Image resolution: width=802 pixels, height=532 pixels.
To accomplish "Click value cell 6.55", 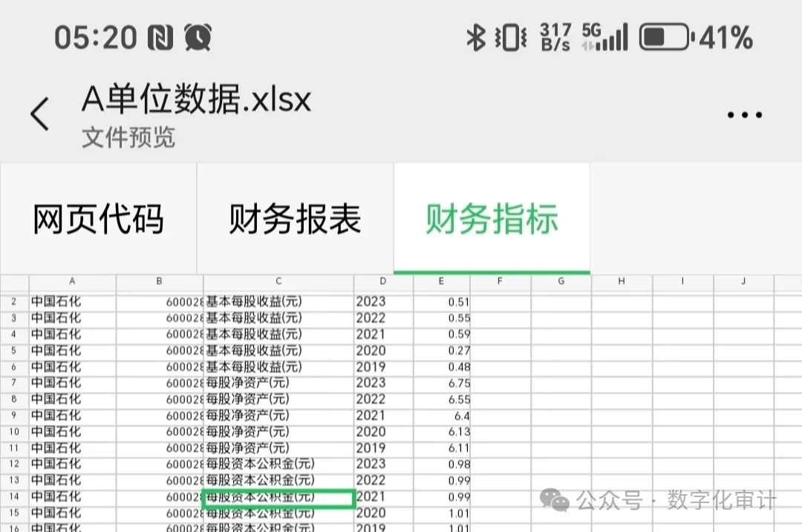I will (x=441, y=399).
